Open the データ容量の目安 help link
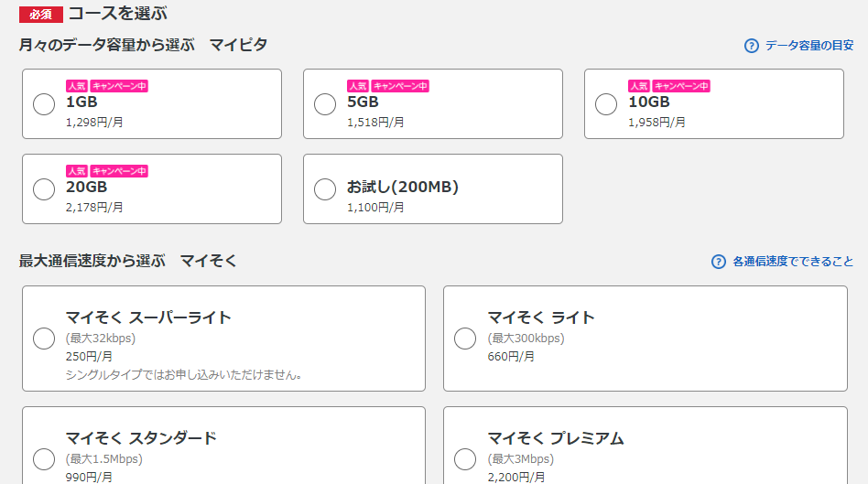Viewport: 868px width, 484px height. click(x=809, y=46)
